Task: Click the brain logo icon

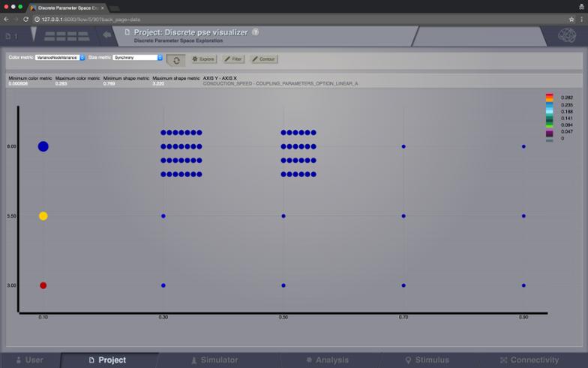Action: pyautogui.click(x=567, y=35)
